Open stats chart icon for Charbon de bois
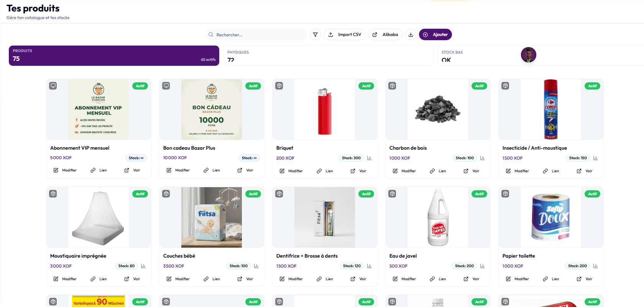The image size is (644, 307). (482, 158)
